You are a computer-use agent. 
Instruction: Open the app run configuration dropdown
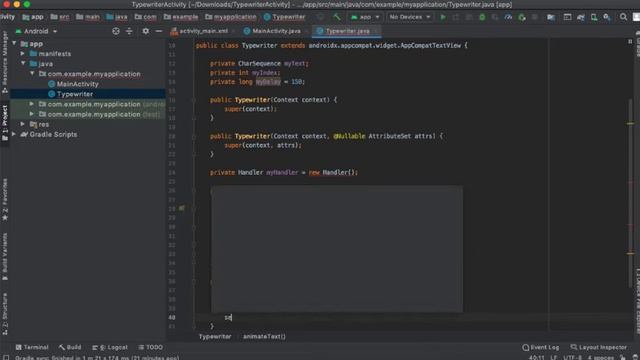(x=365, y=17)
